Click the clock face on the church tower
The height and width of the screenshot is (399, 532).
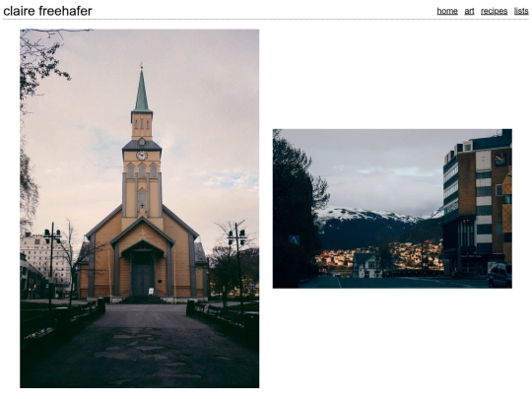[142, 156]
